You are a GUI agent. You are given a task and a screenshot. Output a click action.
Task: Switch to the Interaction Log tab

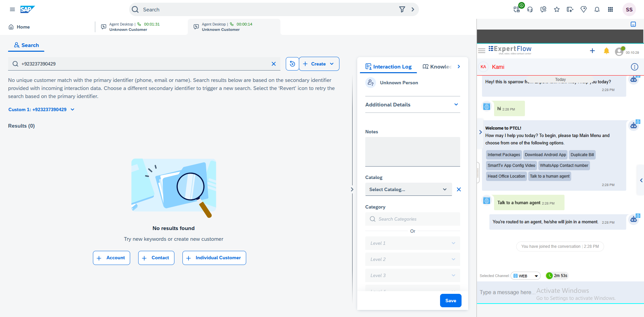click(x=388, y=67)
